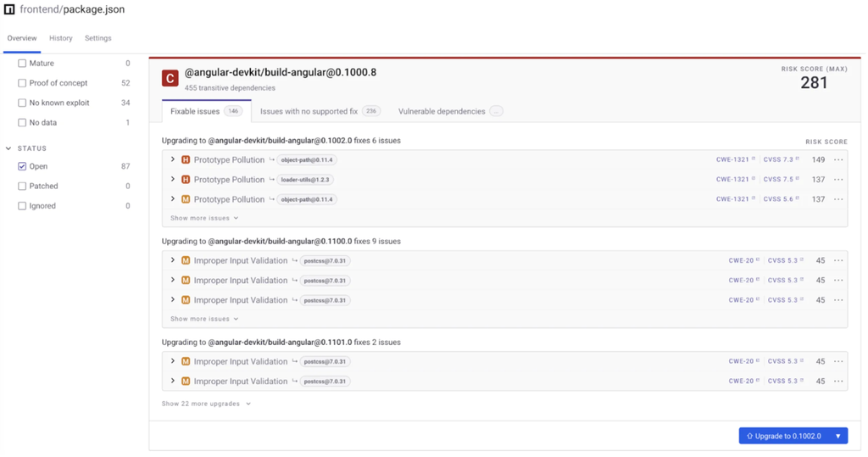Click the 146 count badge on Fixable issues
The height and width of the screenshot is (457, 868).
[x=233, y=111]
